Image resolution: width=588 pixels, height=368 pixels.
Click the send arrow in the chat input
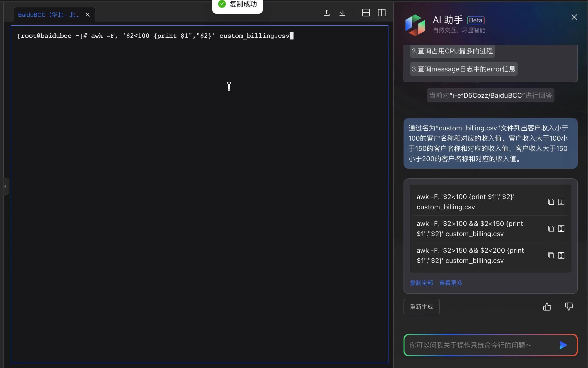[x=562, y=345]
